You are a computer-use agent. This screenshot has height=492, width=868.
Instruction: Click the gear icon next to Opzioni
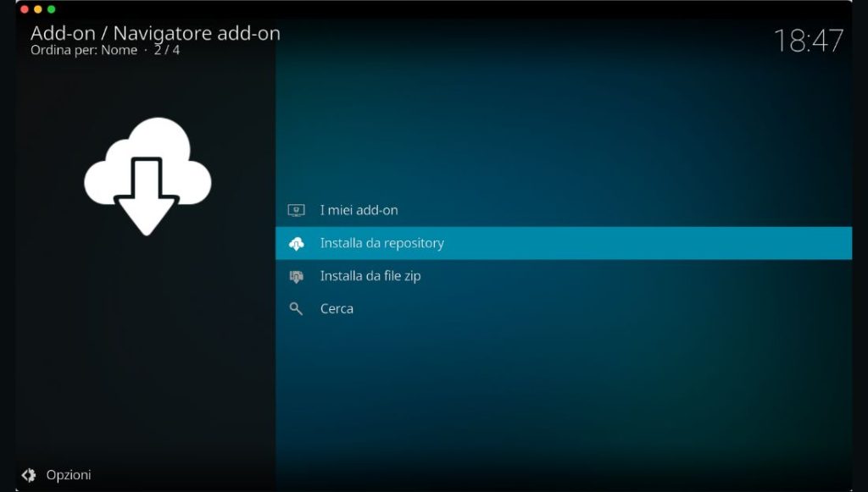click(x=29, y=475)
